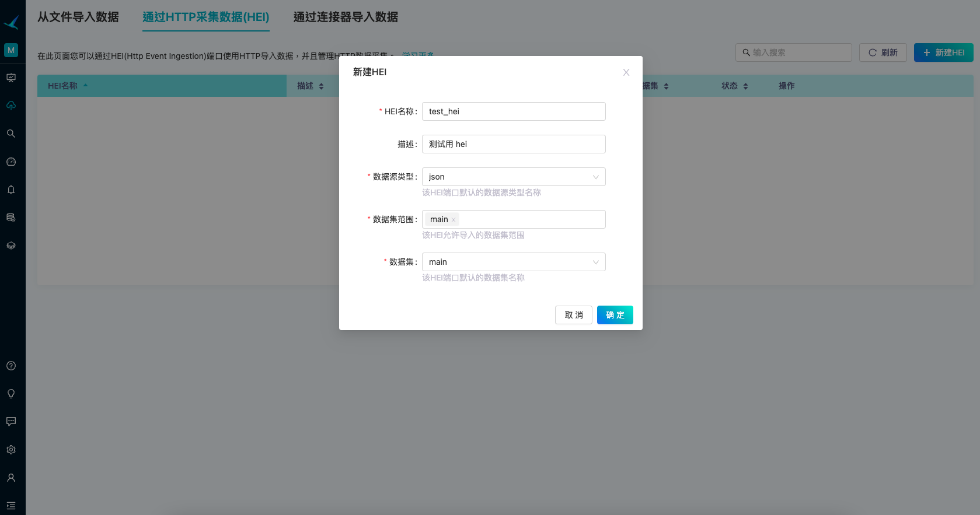The width and height of the screenshot is (980, 515).
Task: Open the 数据集 main dropdown
Action: [514, 262]
